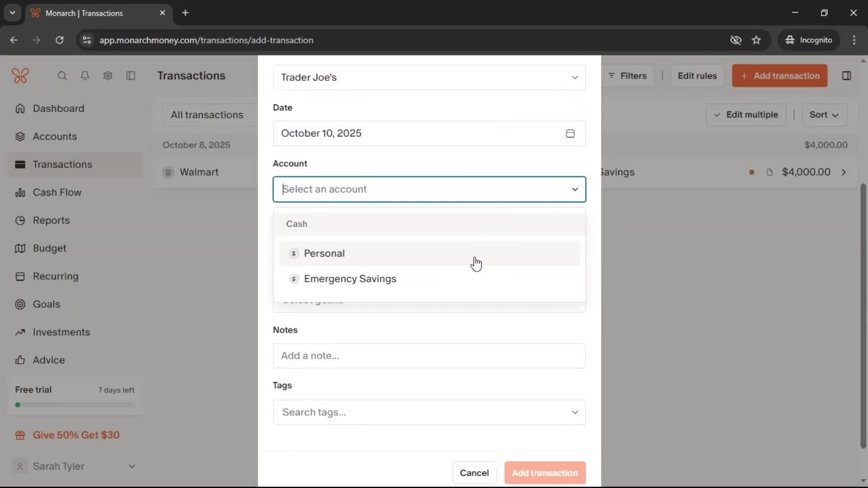The width and height of the screenshot is (868, 488).
Task: Click Give 50% Get $30 link
Action: (x=76, y=435)
